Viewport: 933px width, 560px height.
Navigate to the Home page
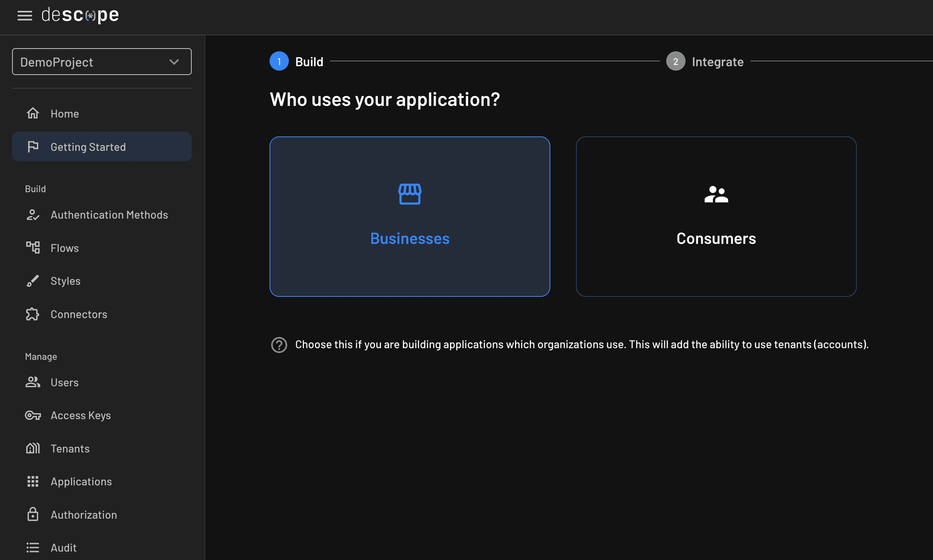click(x=65, y=114)
